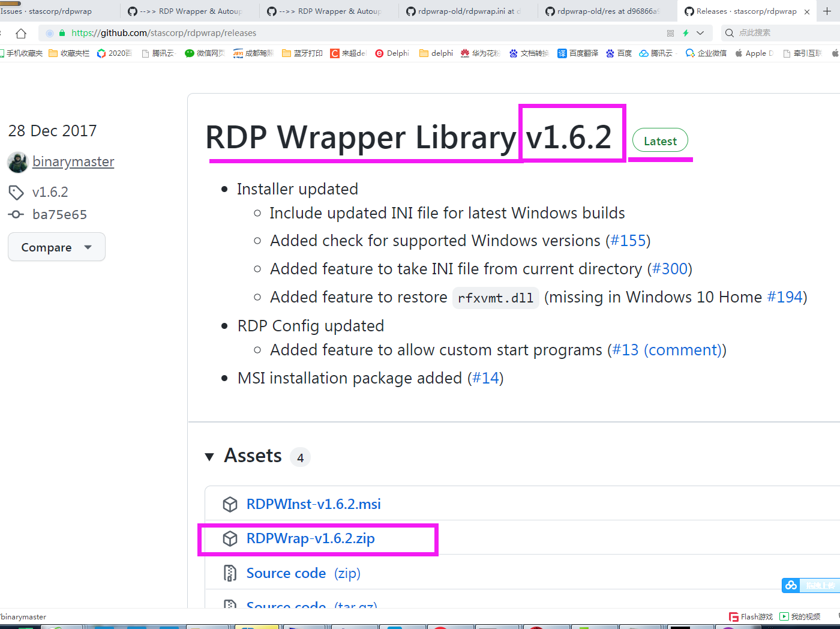Click the 企业微信 bookmark icon
The height and width of the screenshot is (629, 840).
689,53
